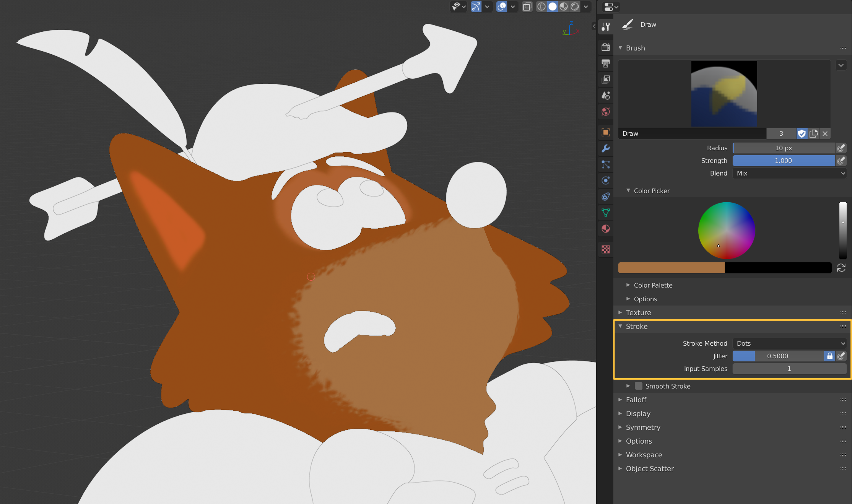Click the Fake User shield on Draw brush

[x=802, y=133]
